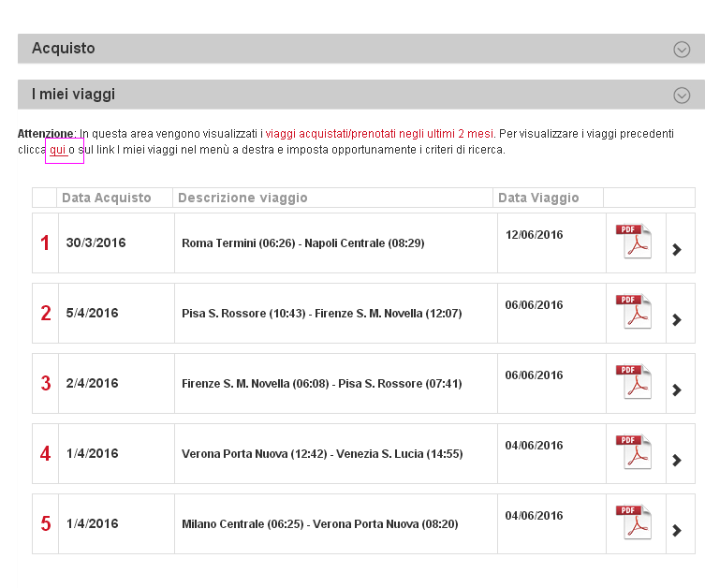The height and width of the screenshot is (588, 705).
Task: Click Roma Termini (06:26) - Napoli Centrale description
Action: pyautogui.click(x=303, y=243)
